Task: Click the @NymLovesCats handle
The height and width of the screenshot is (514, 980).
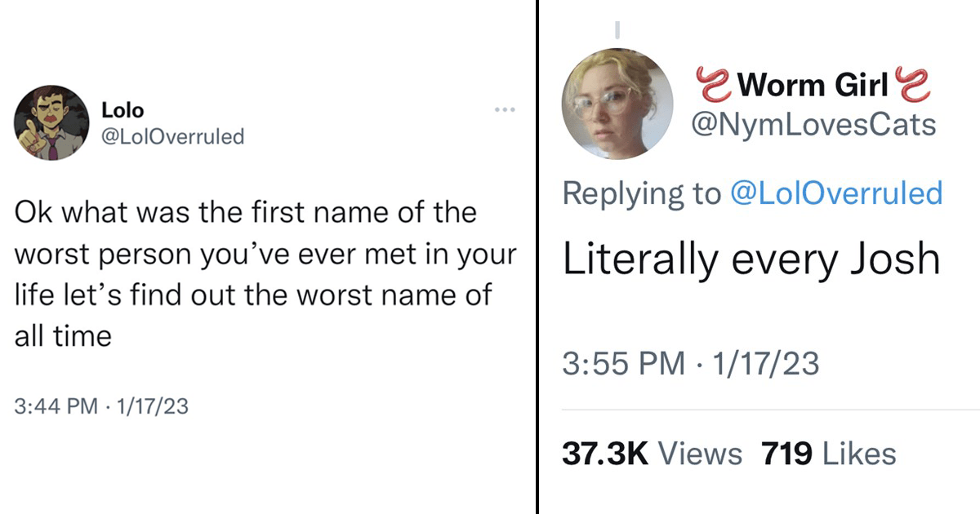Action: (x=813, y=124)
